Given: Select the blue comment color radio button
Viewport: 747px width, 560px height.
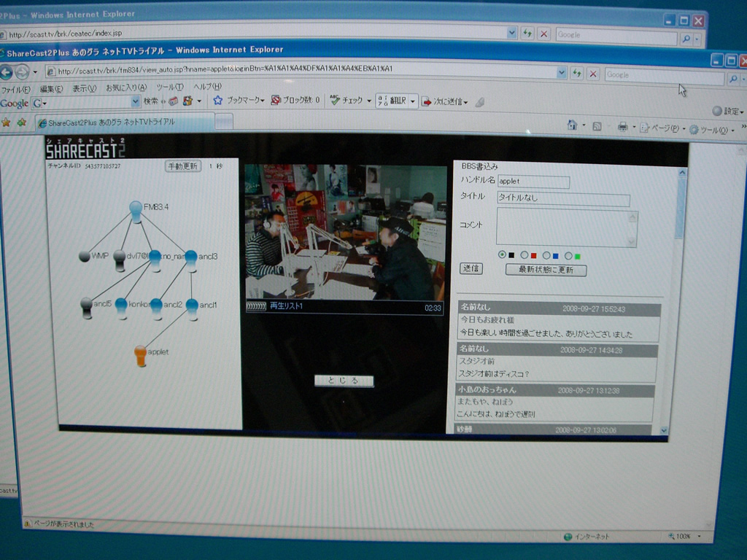Looking at the screenshot, I should [546, 256].
